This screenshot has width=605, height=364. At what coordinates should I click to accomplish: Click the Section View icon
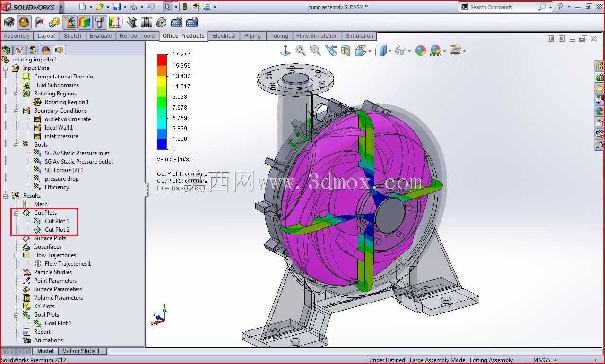pos(346,51)
